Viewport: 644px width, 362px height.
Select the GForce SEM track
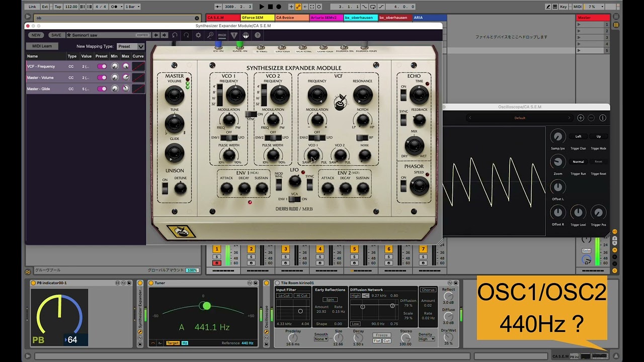[257, 18]
